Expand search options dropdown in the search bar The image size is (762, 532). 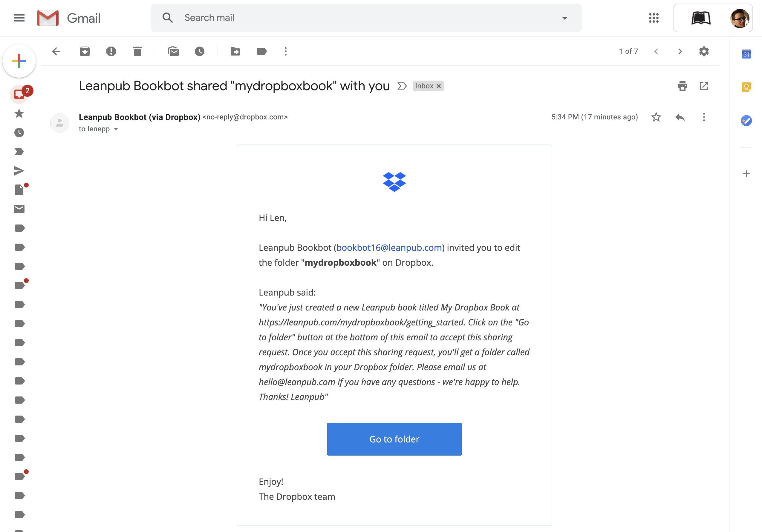pos(564,18)
